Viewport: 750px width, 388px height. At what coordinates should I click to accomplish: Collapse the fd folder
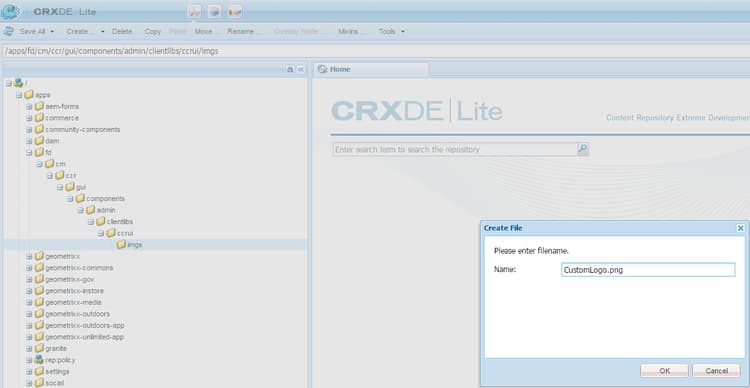[29, 153]
